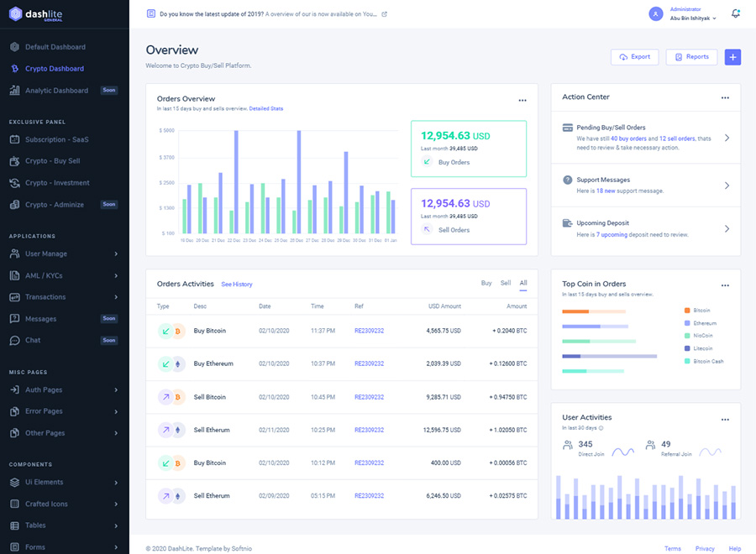Click the Administrator avatar image
Image resolution: width=756 pixels, height=554 pixels.
point(654,13)
